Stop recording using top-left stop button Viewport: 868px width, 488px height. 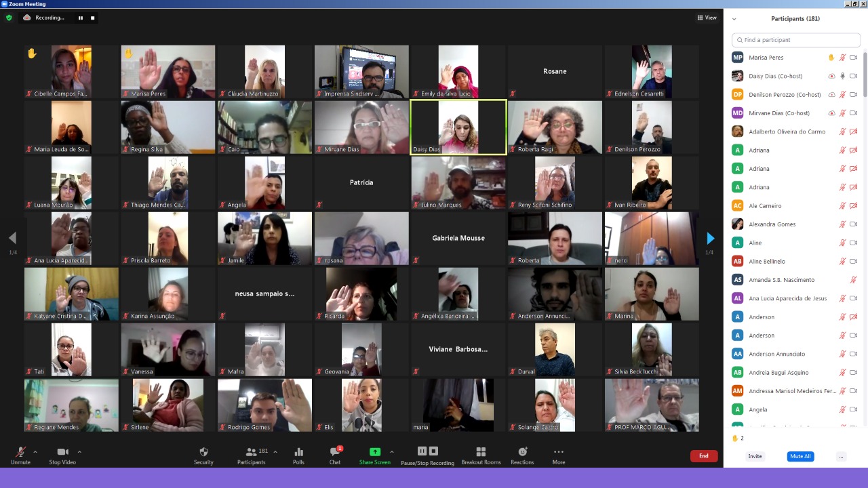[93, 18]
